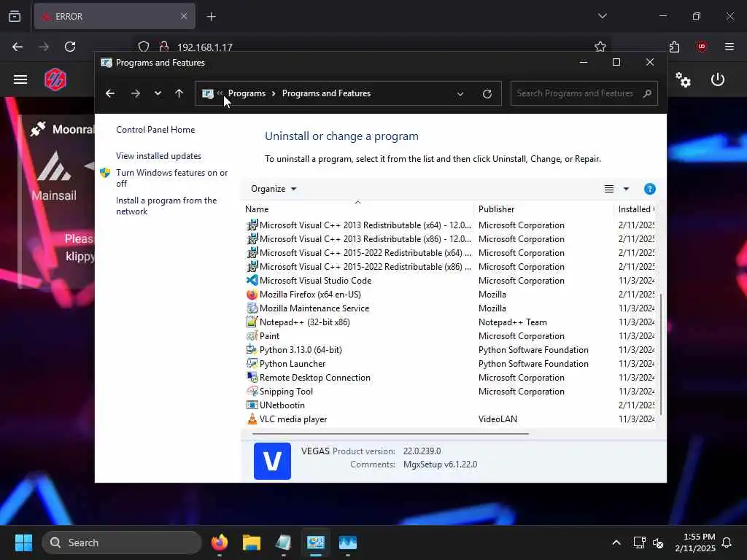Select the Python Launcher icon
This screenshot has height=560, width=747.
click(x=252, y=363)
